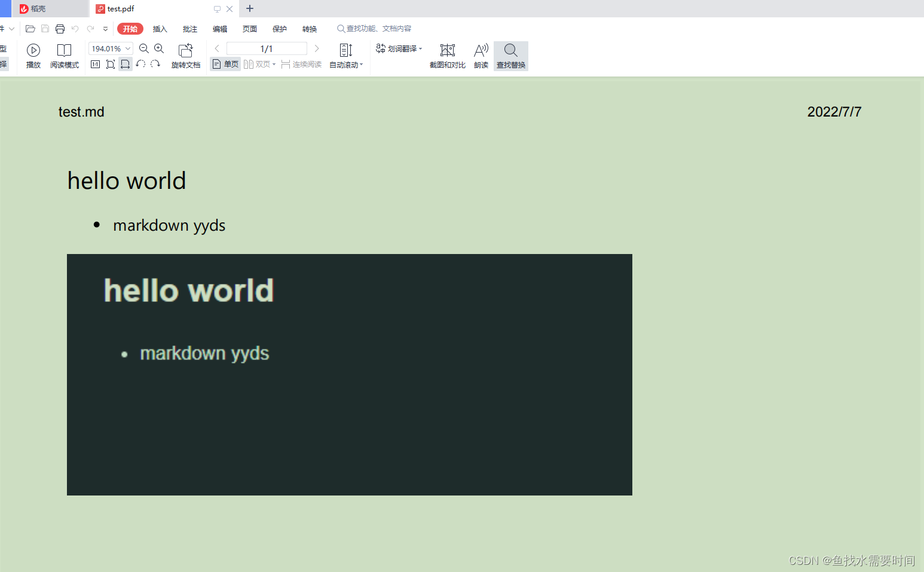Select 双页 two-page layout
The image size is (924, 572).
259,64
